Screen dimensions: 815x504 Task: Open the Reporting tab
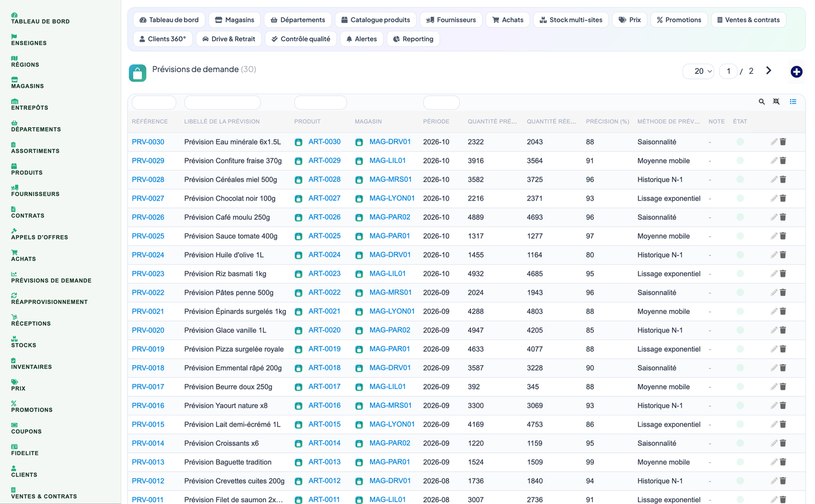[413, 39]
